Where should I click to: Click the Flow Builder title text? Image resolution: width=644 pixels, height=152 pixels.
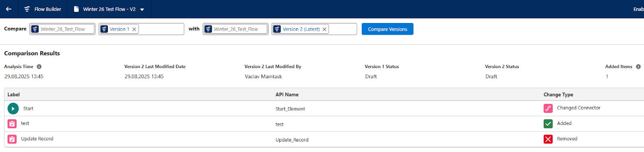coord(48,9)
